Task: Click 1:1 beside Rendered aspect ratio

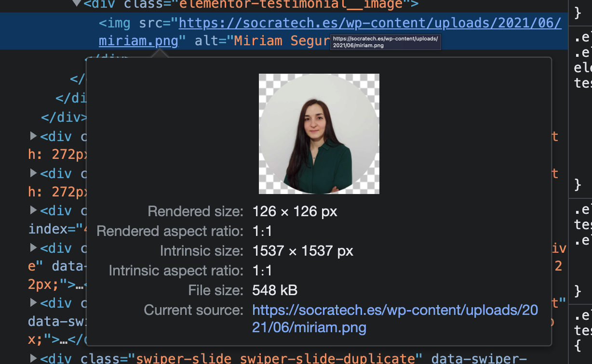Action: click(x=262, y=231)
